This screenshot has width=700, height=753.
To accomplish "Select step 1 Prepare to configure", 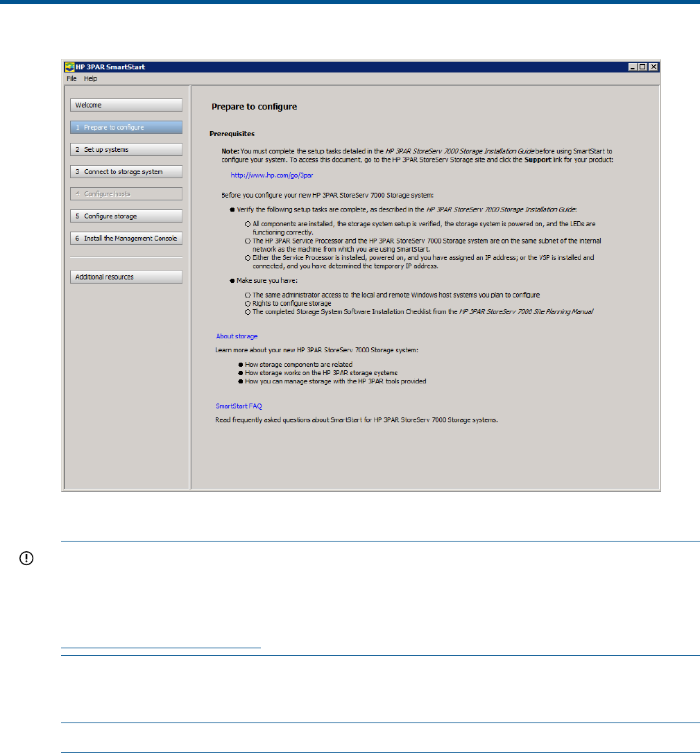I will [126, 128].
